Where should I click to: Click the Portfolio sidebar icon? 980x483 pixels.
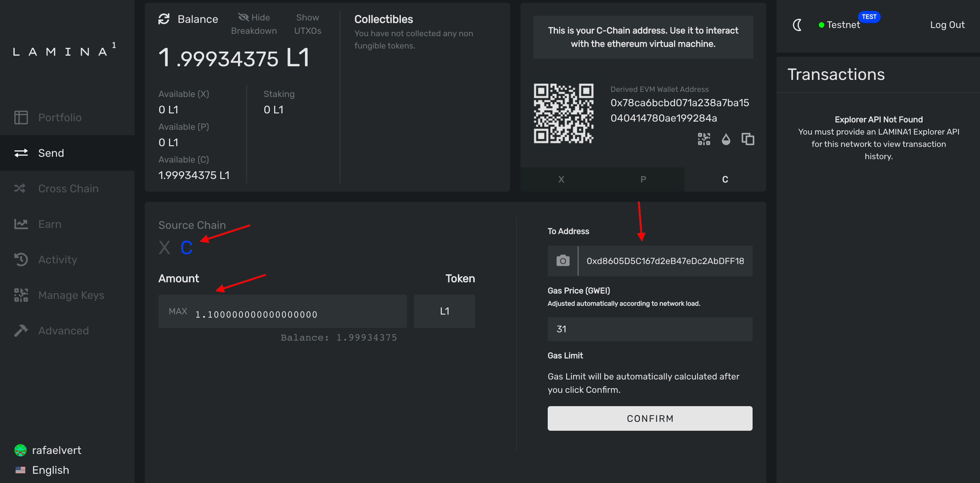tap(21, 117)
